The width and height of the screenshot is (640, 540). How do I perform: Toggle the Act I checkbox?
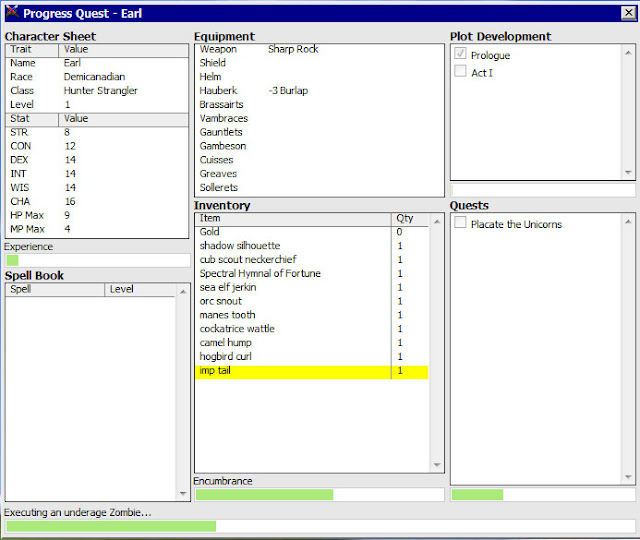coord(460,71)
